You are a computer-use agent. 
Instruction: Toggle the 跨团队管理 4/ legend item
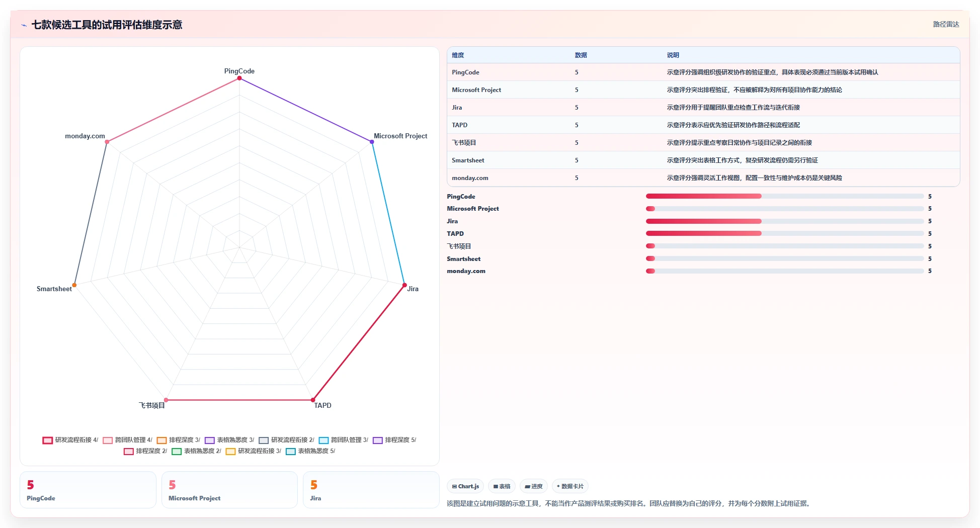click(x=127, y=440)
